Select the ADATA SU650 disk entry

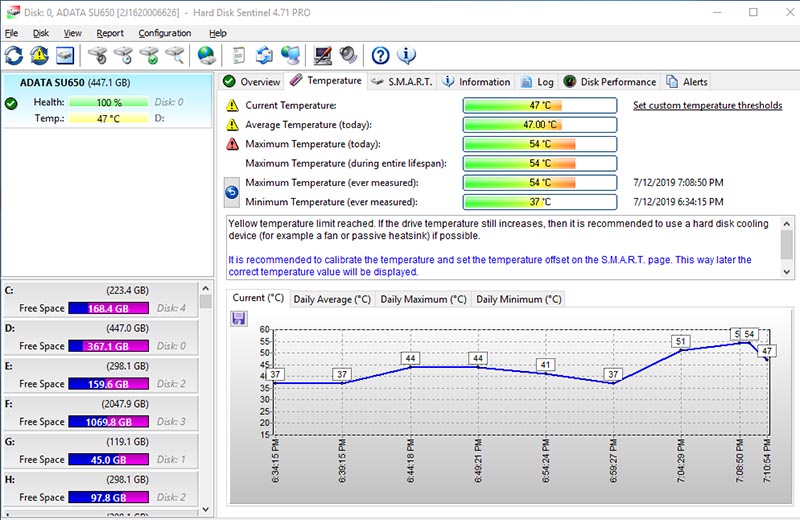tap(107, 100)
